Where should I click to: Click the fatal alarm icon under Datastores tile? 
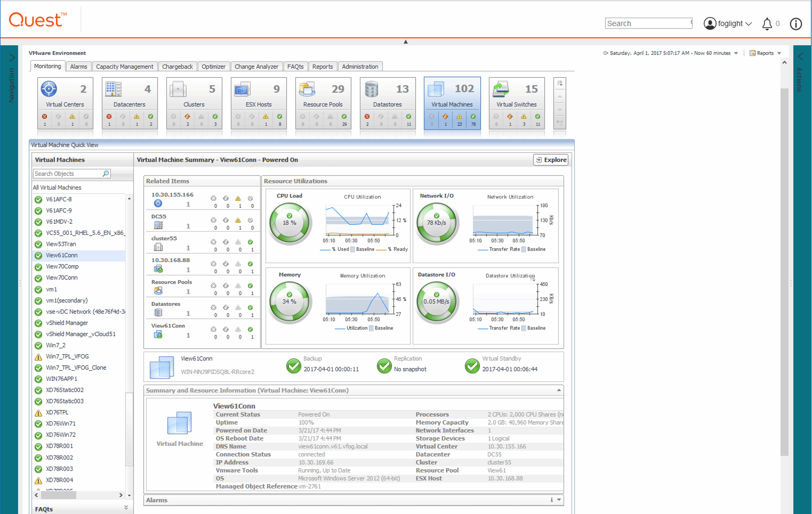tap(367, 117)
